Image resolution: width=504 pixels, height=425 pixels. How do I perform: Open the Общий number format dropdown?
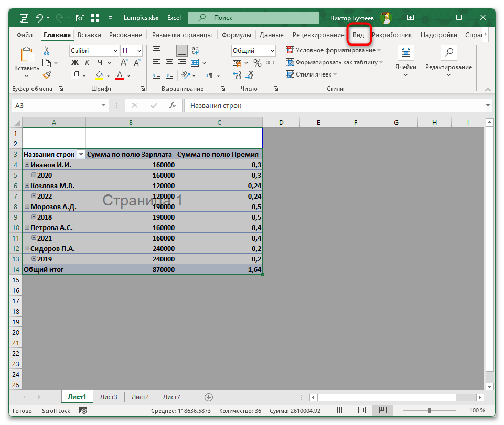pyautogui.click(x=272, y=51)
